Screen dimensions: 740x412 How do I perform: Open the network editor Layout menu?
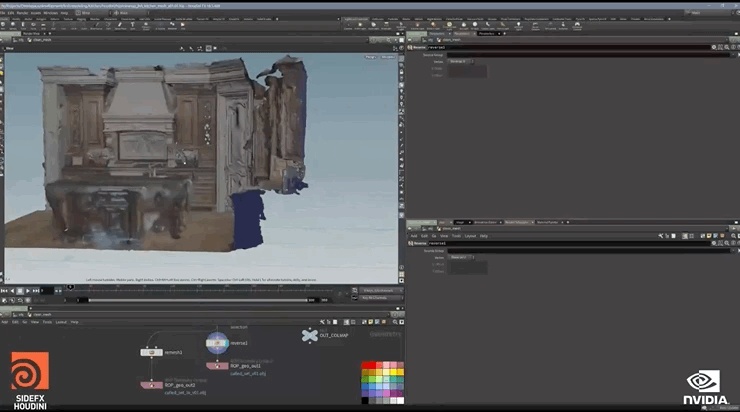click(61, 322)
